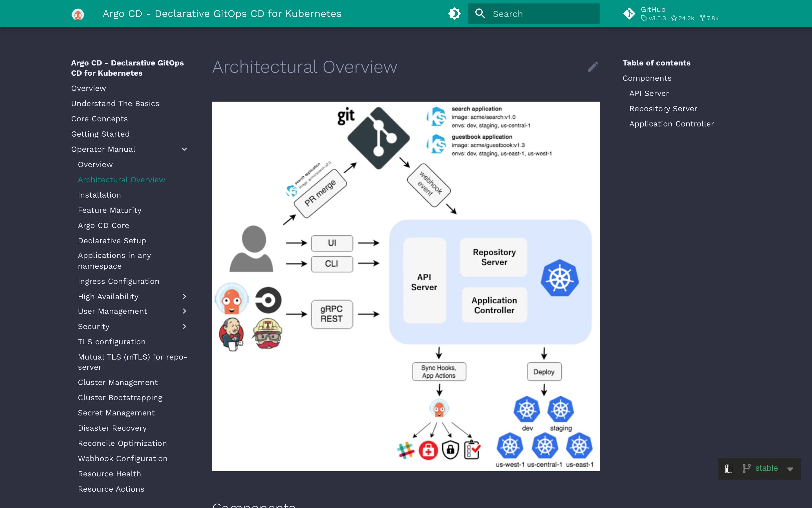Screen dimensions: 812x508
Task: Select Operator Manual nav item
Action: coord(103,149)
